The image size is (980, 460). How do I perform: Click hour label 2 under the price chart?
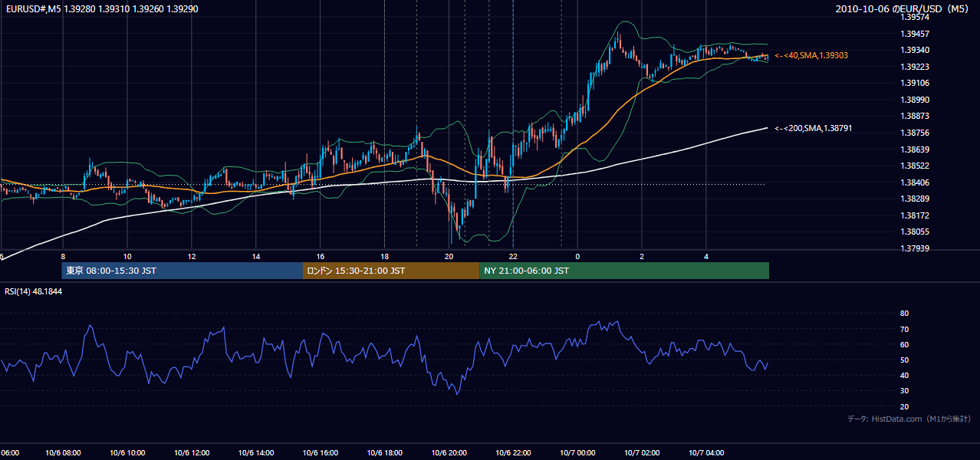642,257
